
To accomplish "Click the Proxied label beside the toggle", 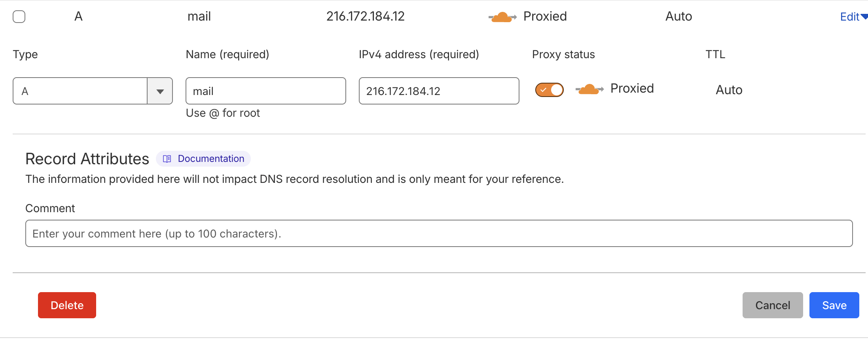I will point(632,89).
